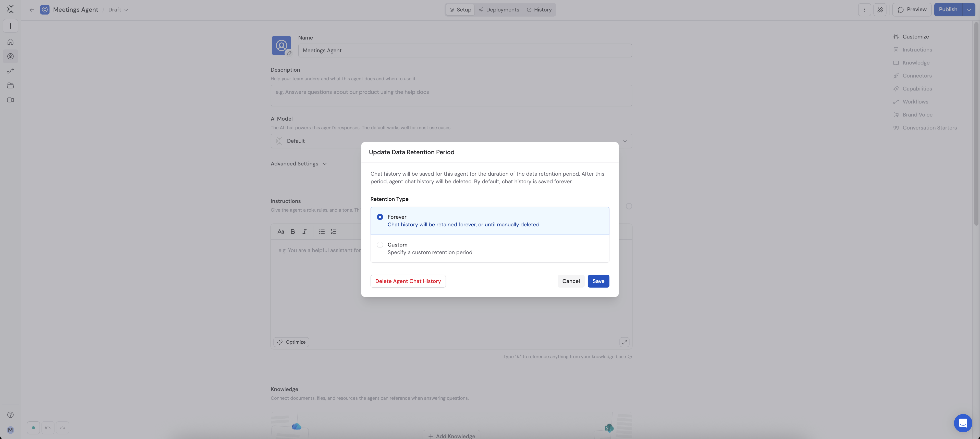Save the data retention period
980x439 pixels.
click(598, 281)
